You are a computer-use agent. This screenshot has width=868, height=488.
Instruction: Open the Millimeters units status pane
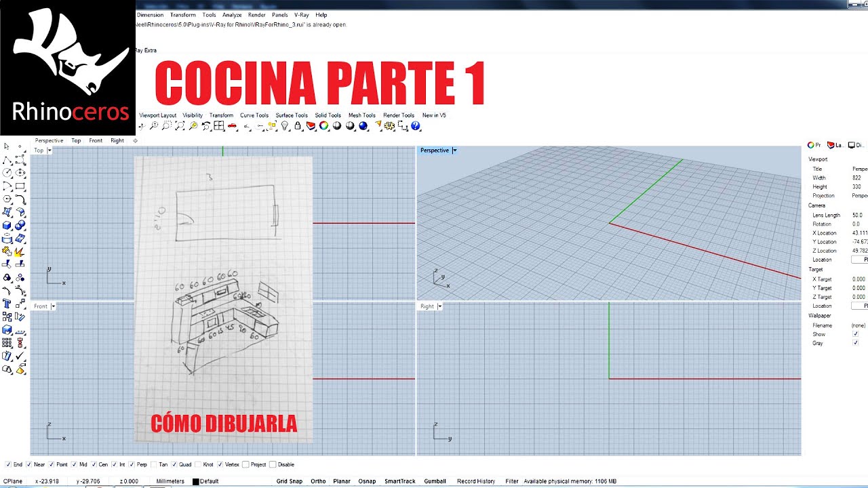point(170,481)
